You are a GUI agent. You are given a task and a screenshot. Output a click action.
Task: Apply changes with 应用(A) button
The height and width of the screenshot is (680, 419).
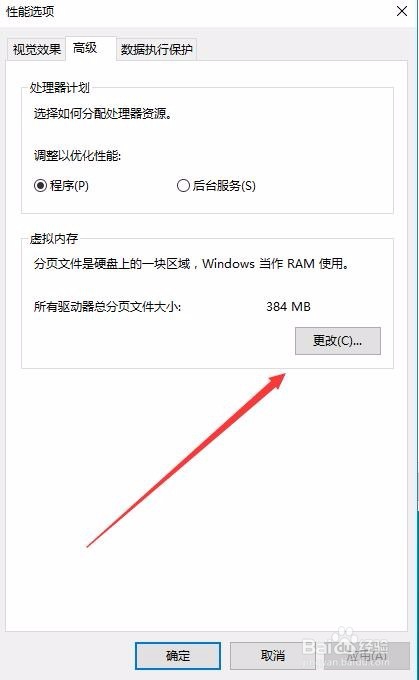367,656
